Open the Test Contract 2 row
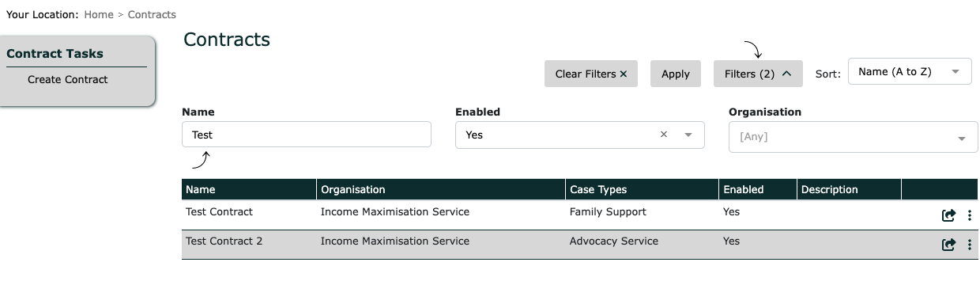The image size is (980, 285). pos(580,244)
